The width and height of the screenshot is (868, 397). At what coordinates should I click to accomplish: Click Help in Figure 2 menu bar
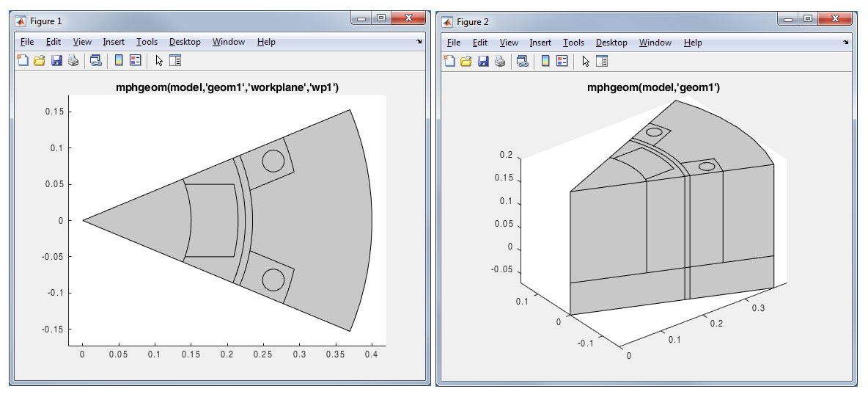click(x=693, y=43)
